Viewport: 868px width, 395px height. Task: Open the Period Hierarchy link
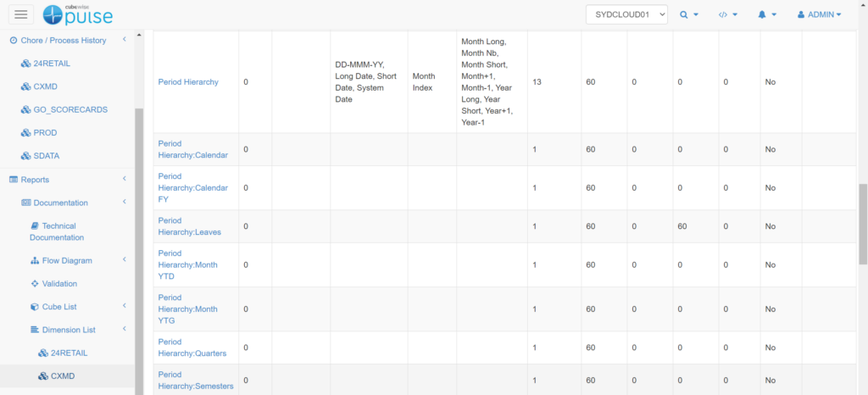coord(188,82)
